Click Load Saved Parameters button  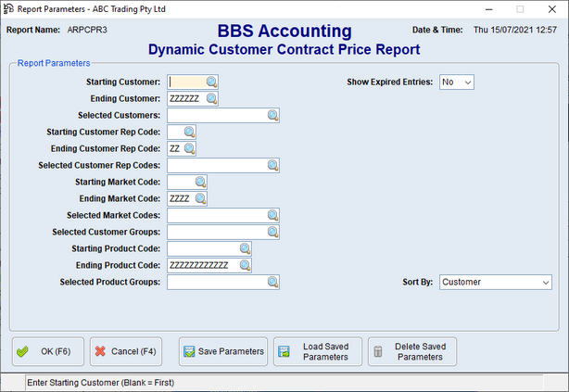(318, 352)
